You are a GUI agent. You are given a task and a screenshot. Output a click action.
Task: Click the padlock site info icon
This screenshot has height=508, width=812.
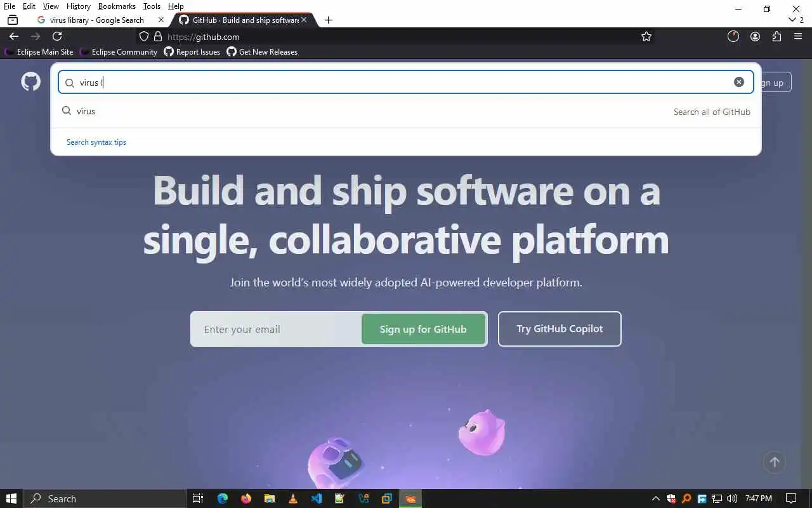click(x=158, y=37)
